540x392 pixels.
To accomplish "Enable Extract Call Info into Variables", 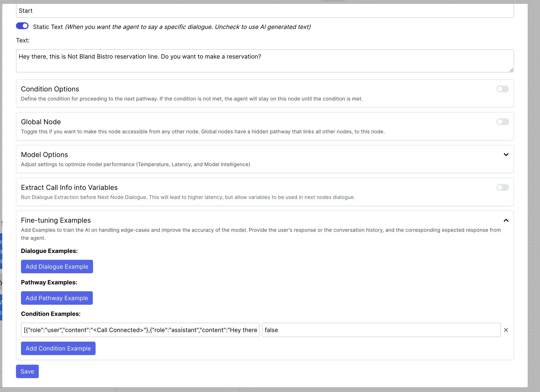I will [x=502, y=188].
